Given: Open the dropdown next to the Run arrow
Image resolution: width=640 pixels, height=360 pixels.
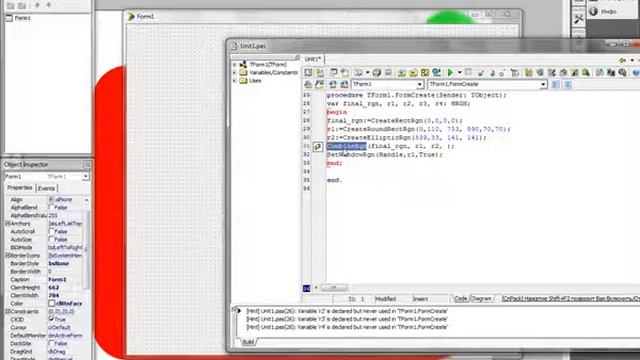Looking at the screenshot, I should (459, 73).
